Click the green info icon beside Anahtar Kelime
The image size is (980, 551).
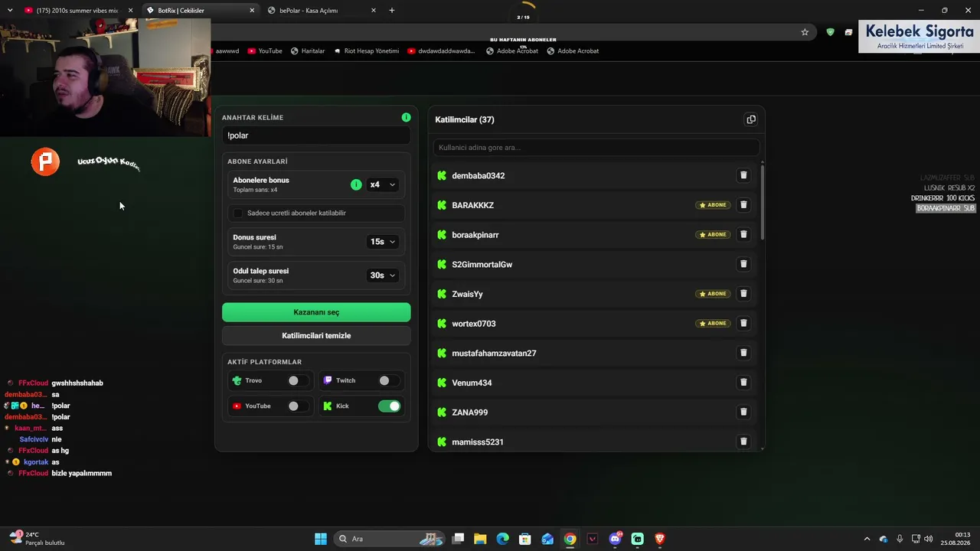(406, 117)
